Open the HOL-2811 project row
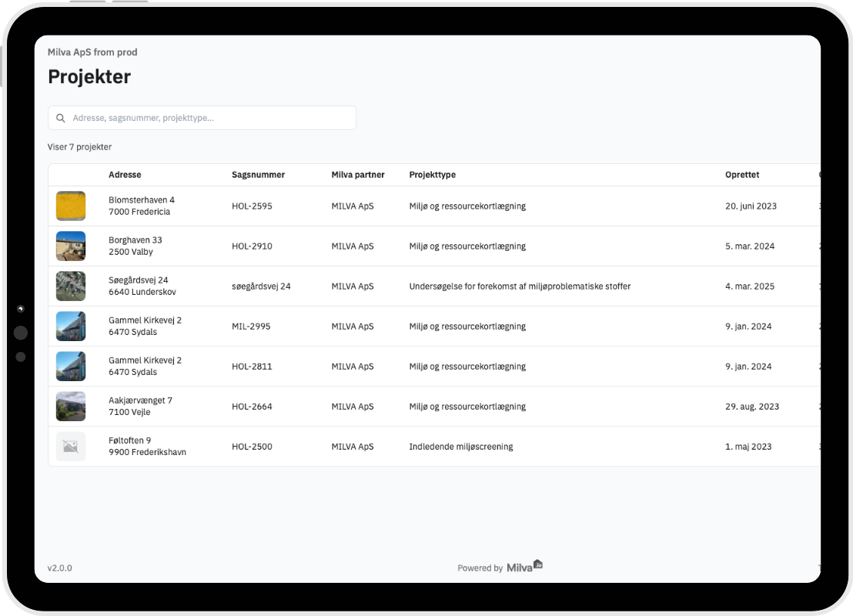853x616 pixels. click(x=252, y=367)
